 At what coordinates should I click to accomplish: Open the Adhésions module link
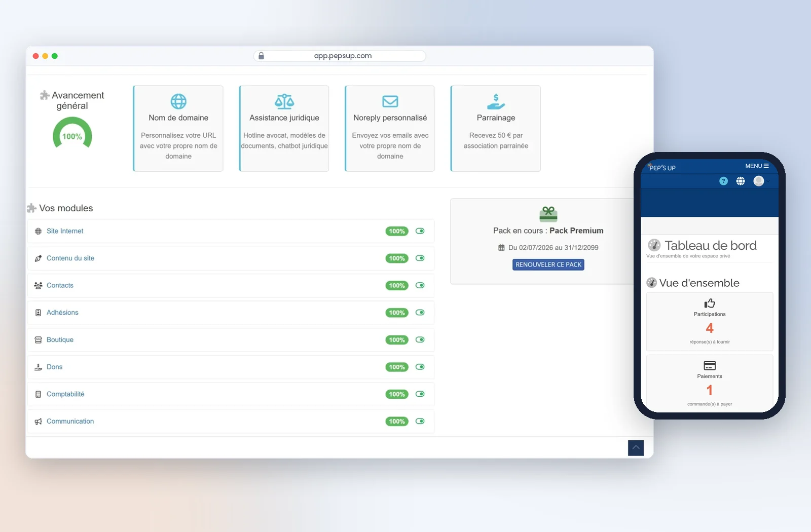[x=62, y=313]
